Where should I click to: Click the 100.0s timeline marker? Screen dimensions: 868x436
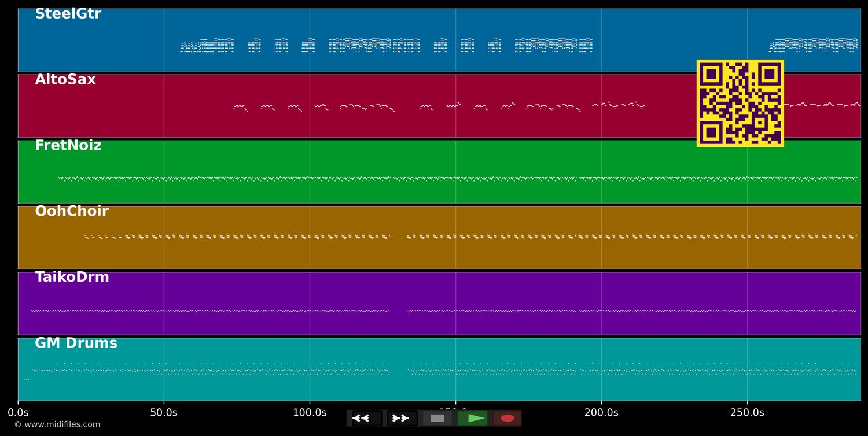click(x=310, y=413)
